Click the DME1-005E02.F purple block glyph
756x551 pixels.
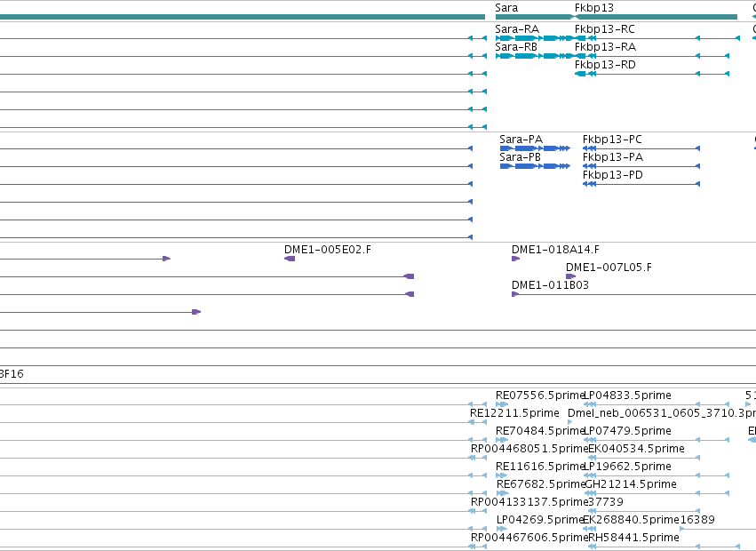click(x=290, y=260)
